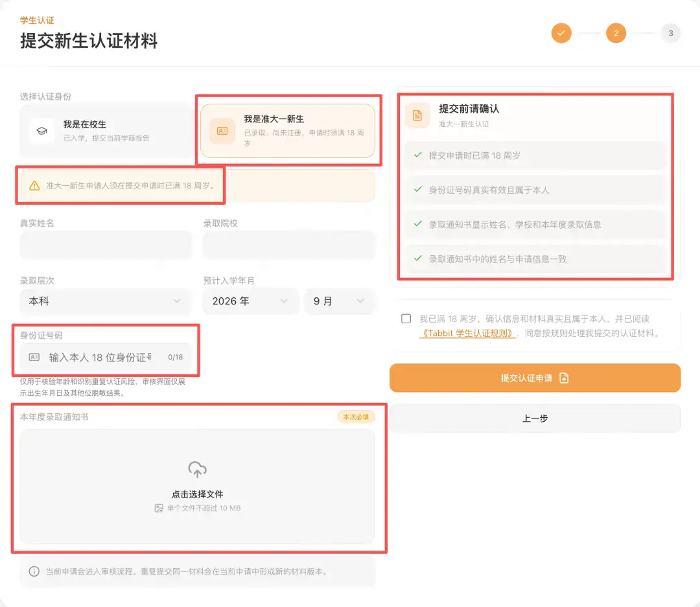Click 点击选择文件 to choose a file
The height and width of the screenshot is (607, 700).
(x=197, y=494)
